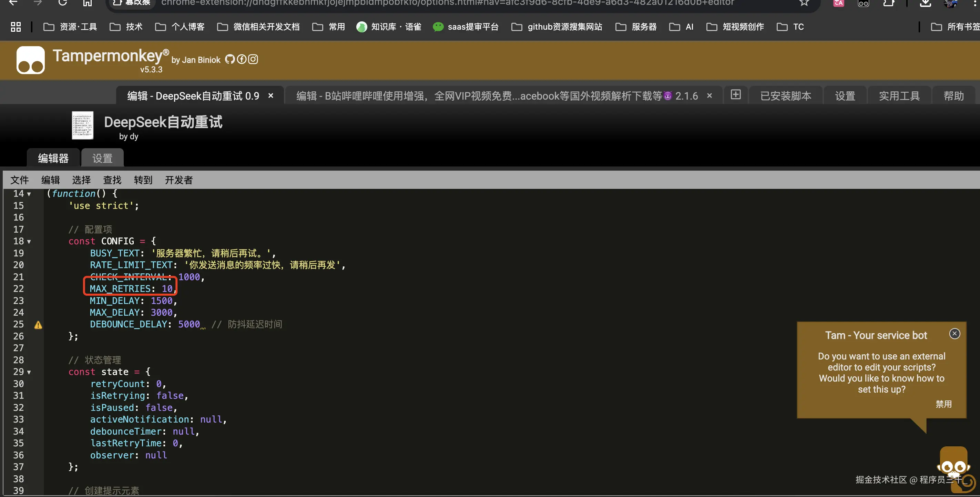Collapse the function block at line 14
Screen dimensions: 980x497
tap(29, 194)
